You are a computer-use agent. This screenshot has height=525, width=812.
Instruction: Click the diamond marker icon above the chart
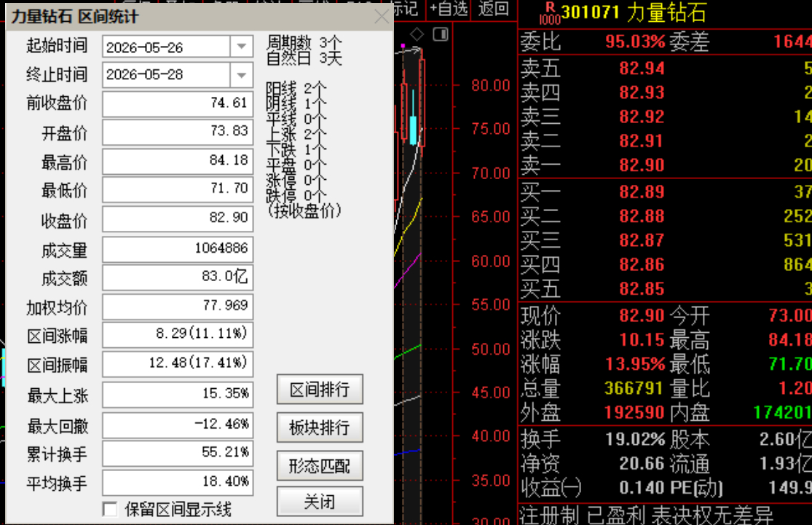417,35
